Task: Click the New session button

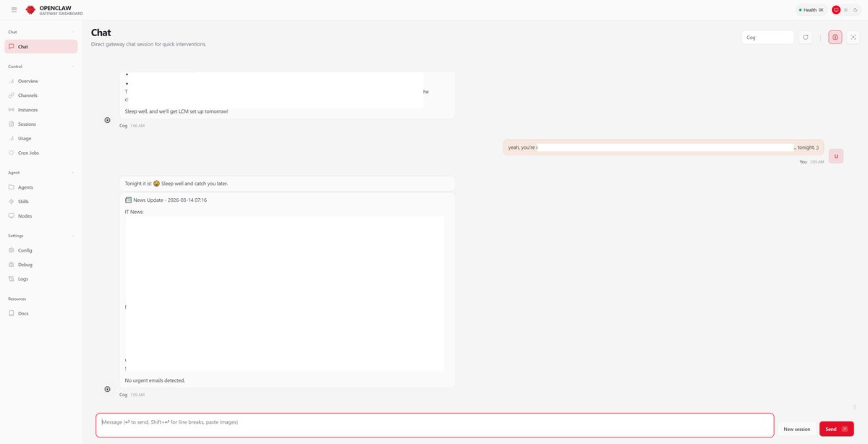Action: 796,429
